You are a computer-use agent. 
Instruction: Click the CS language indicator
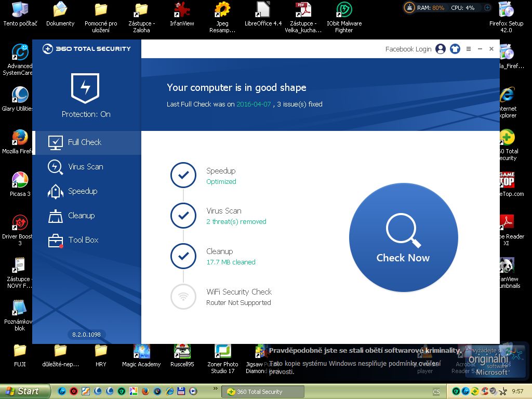click(436, 392)
